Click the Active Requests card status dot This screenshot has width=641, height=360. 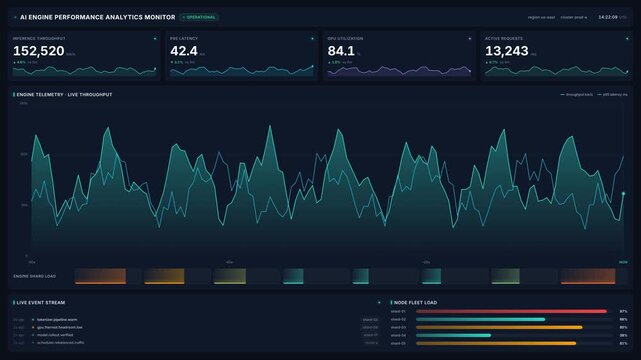[x=627, y=39]
